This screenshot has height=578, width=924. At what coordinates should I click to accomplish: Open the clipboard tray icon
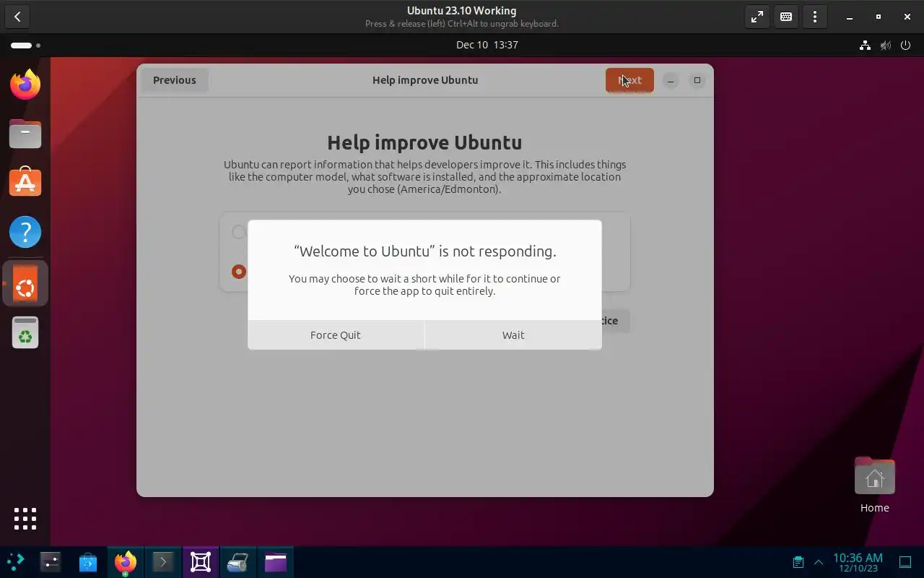click(798, 562)
